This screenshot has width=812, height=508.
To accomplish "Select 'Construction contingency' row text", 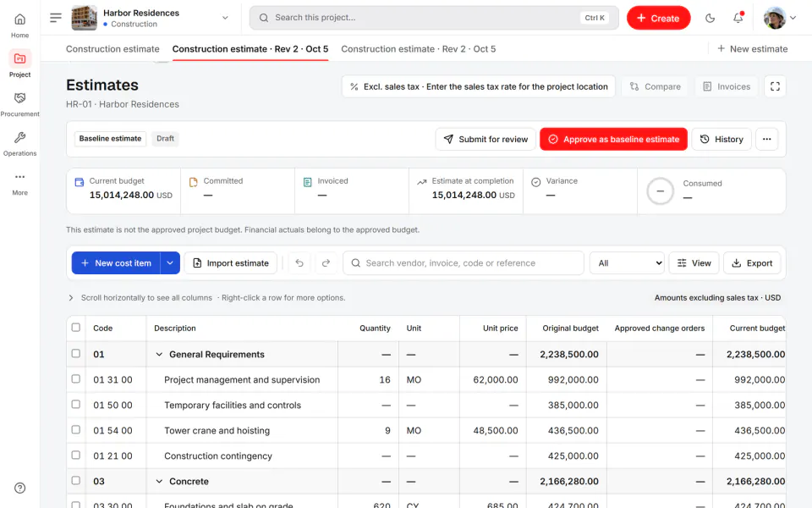I will click(x=218, y=456).
